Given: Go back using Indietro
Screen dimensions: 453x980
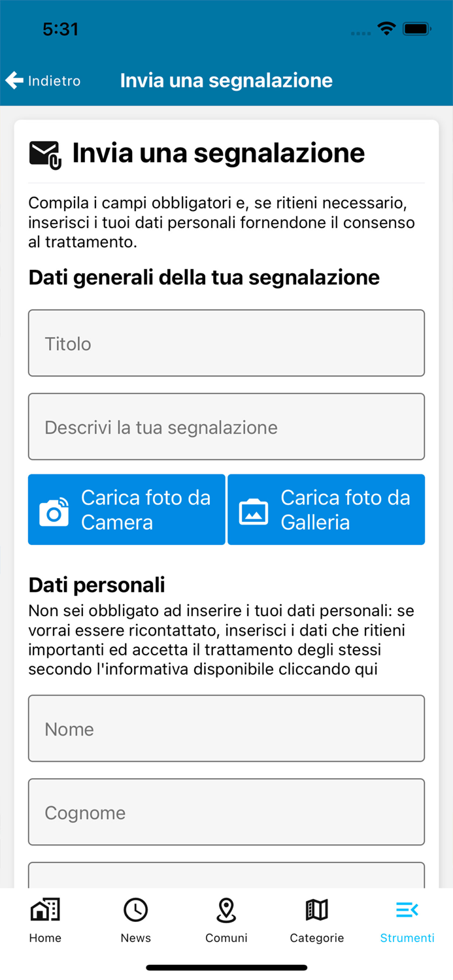Looking at the screenshot, I should [53, 80].
